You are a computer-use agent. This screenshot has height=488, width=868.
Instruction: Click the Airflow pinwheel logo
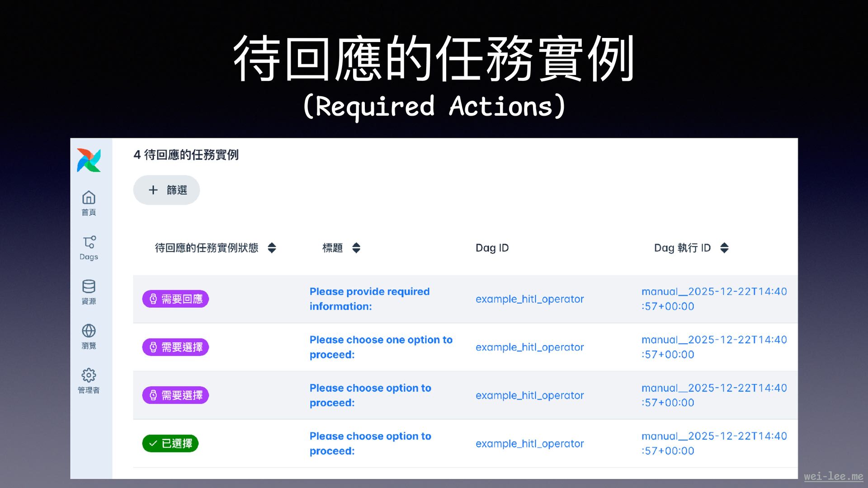[x=89, y=160]
